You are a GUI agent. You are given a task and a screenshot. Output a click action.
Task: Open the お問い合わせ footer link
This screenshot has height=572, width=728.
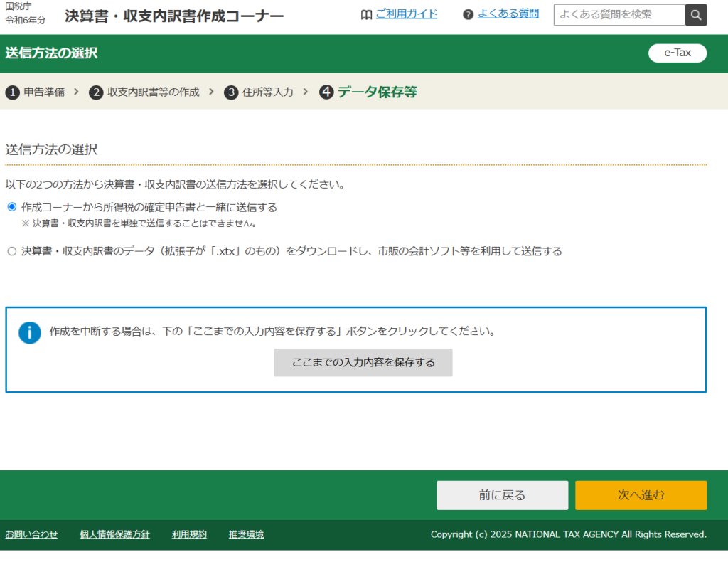31,534
